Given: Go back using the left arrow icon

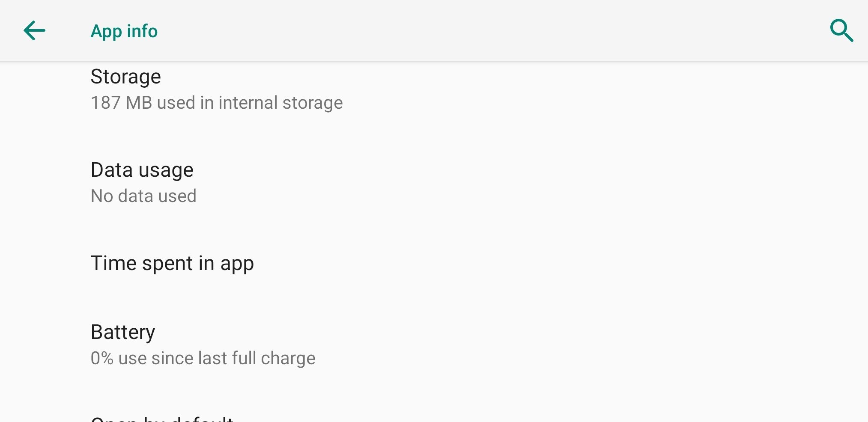Looking at the screenshot, I should pyautogui.click(x=34, y=31).
